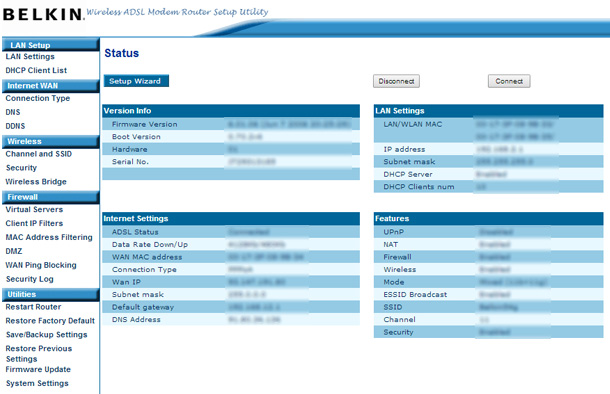Select Channel and SSID menu item
The width and height of the screenshot is (610, 394).
(39, 154)
